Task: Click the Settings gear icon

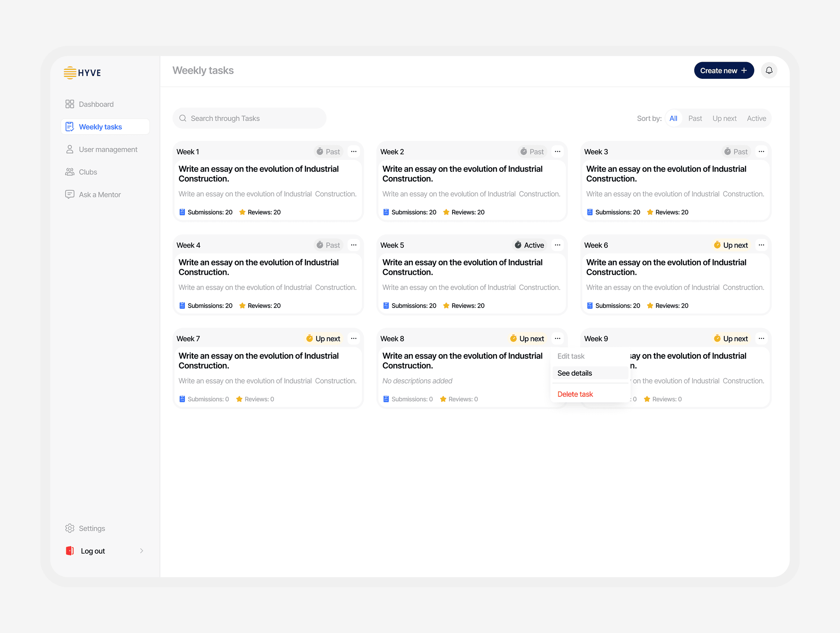Action: [70, 528]
